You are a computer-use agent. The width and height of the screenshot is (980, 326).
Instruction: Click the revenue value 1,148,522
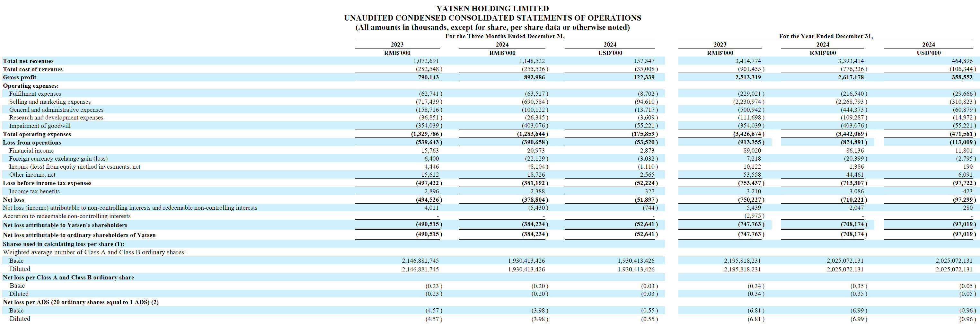point(532,61)
